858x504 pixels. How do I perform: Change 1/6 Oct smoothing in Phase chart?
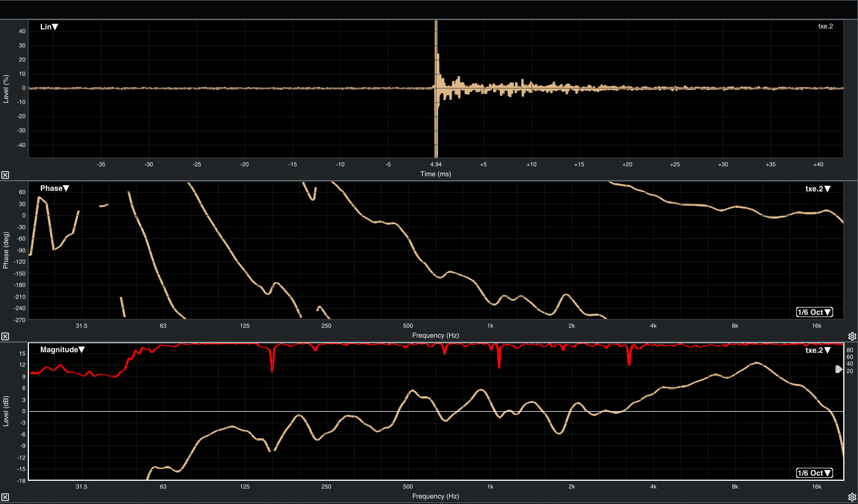pos(814,312)
